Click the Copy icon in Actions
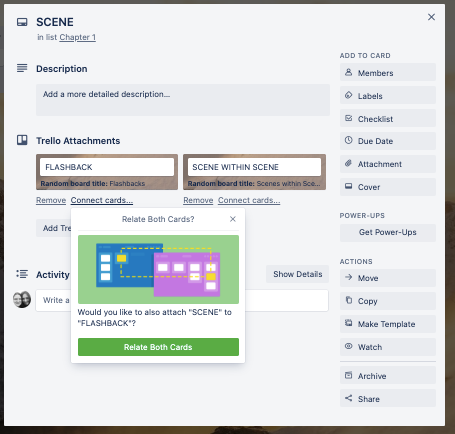The width and height of the screenshot is (455, 434). pyautogui.click(x=349, y=300)
